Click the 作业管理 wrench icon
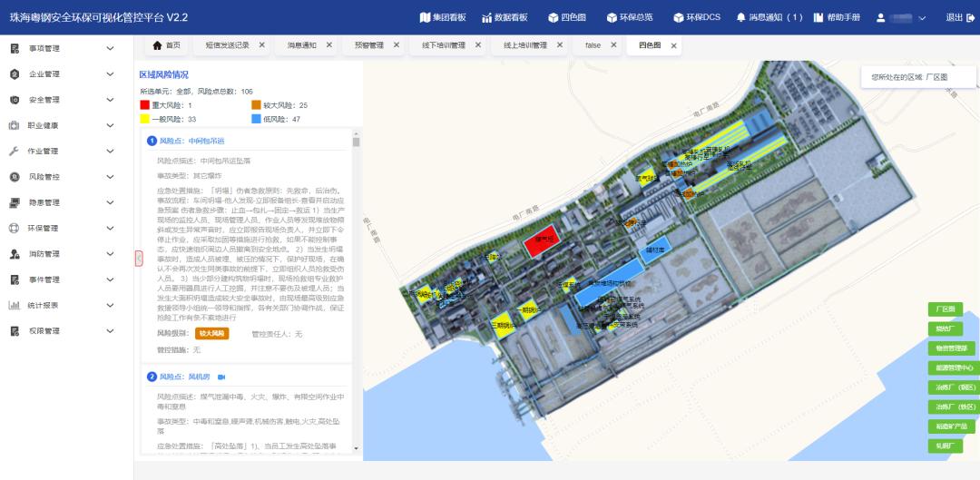Viewport: 980px width, 480px height. 15,151
